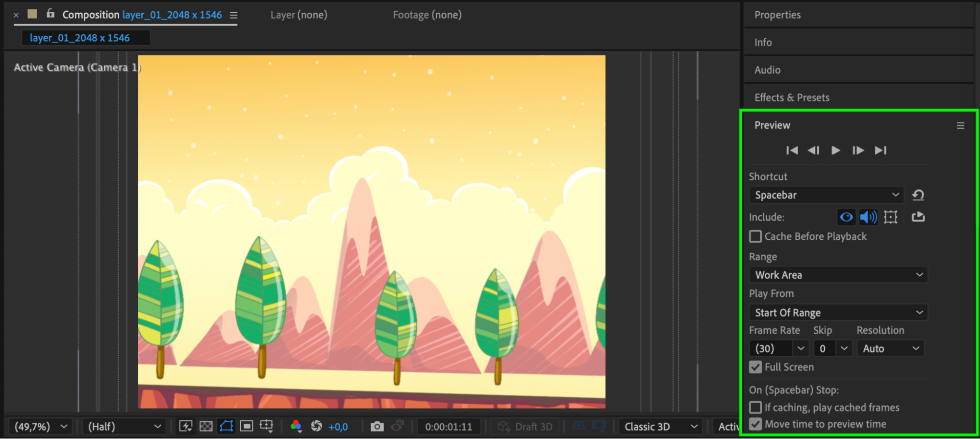The width and height of the screenshot is (980, 439).
Task: Switch to Footage (none) tab
Action: [x=427, y=15]
